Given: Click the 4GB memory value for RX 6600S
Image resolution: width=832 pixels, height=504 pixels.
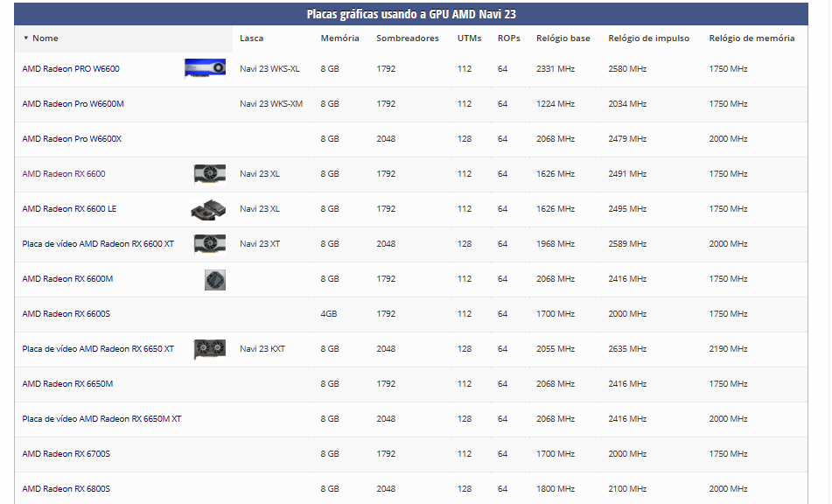Looking at the screenshot, I should coord(328,313).
